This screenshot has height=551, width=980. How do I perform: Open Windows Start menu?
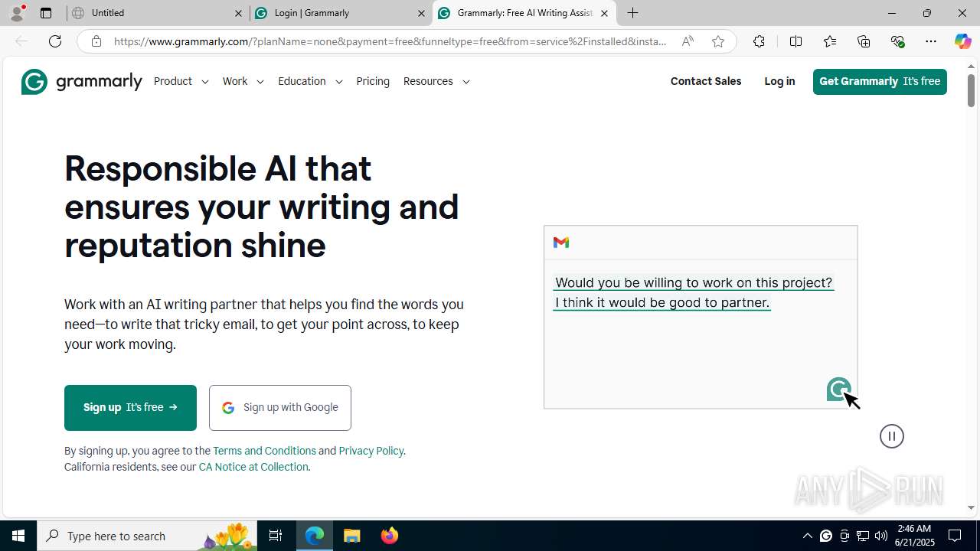[18, 536]
